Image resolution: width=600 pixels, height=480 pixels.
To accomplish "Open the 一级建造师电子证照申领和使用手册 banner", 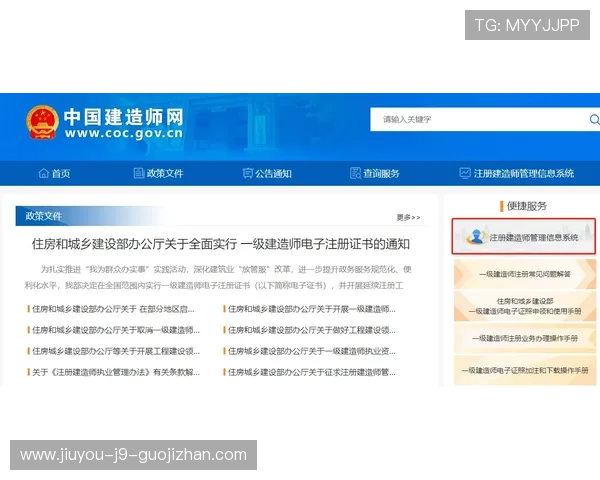I will 525,306.
